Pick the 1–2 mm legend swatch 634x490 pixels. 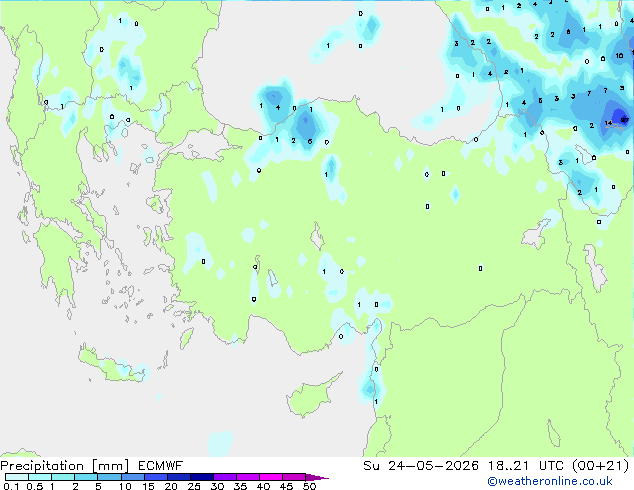[63, 477]
